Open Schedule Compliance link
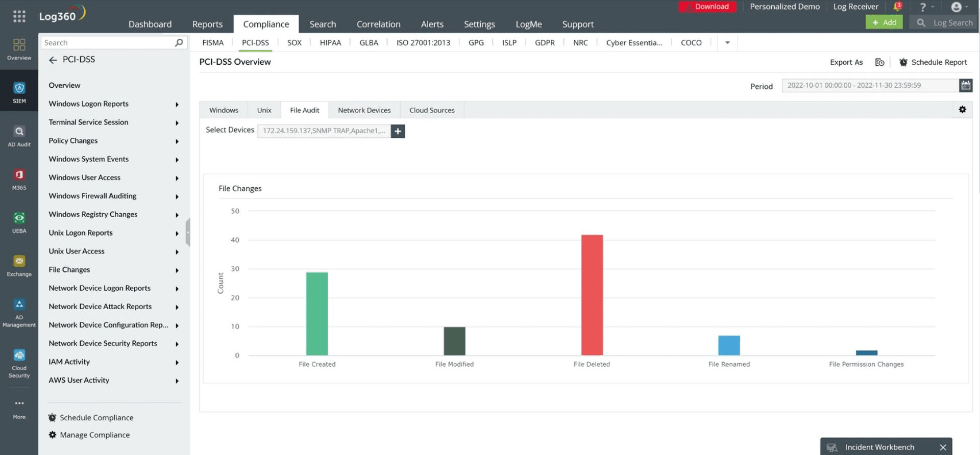 pyautogui.click(x=91, y=418)
